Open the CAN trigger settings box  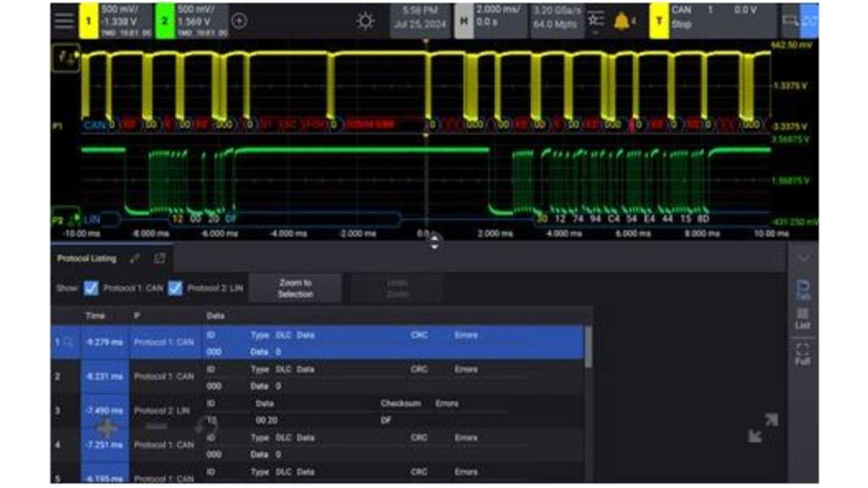(x=723, y=21)
